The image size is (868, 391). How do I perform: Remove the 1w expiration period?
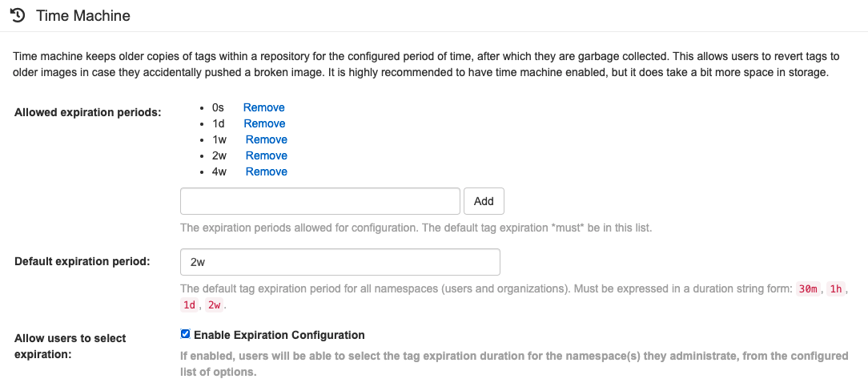[x=266, y=139]
